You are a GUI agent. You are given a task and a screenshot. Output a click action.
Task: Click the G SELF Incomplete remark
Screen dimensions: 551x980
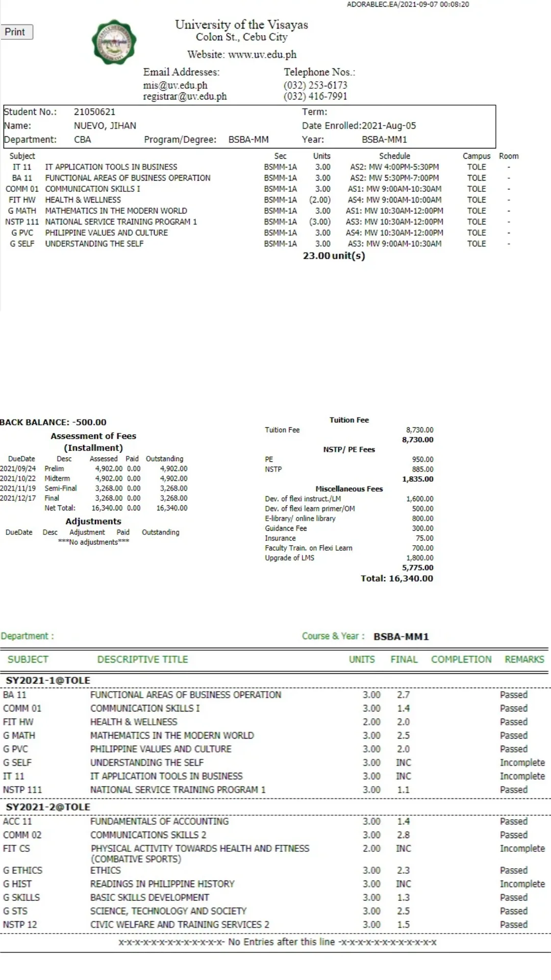click(522, 763)
